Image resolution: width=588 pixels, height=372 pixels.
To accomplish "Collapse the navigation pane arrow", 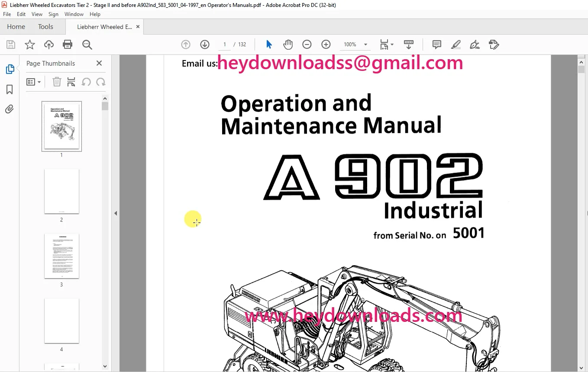I will 116,213.
